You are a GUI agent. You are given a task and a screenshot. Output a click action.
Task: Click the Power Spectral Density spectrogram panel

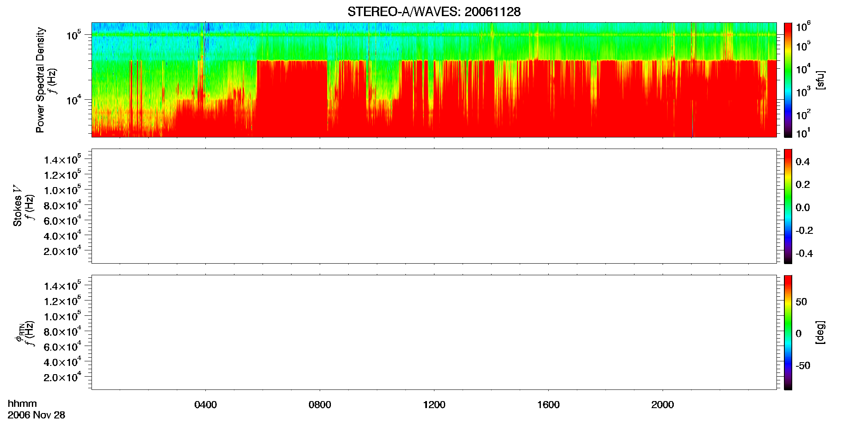pyautogui.click(x=434, y=79)
